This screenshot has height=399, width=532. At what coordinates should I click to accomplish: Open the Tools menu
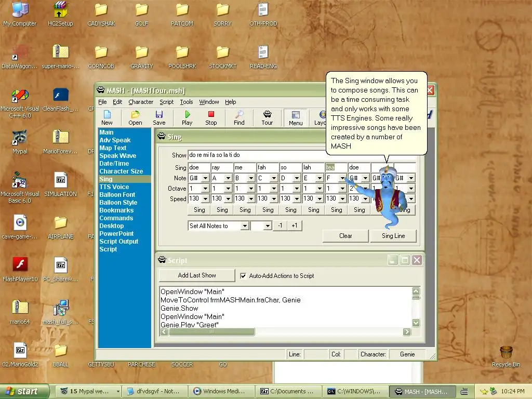coord(187,102)
